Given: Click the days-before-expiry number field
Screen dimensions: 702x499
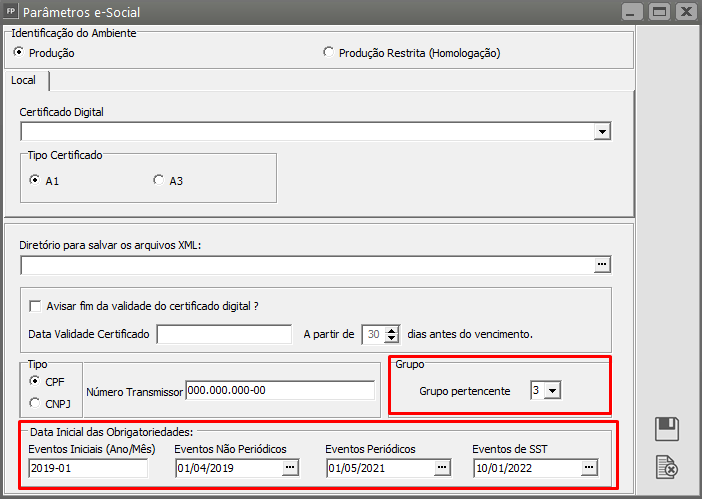Looking at the screenshot, I should coord(374,334).
